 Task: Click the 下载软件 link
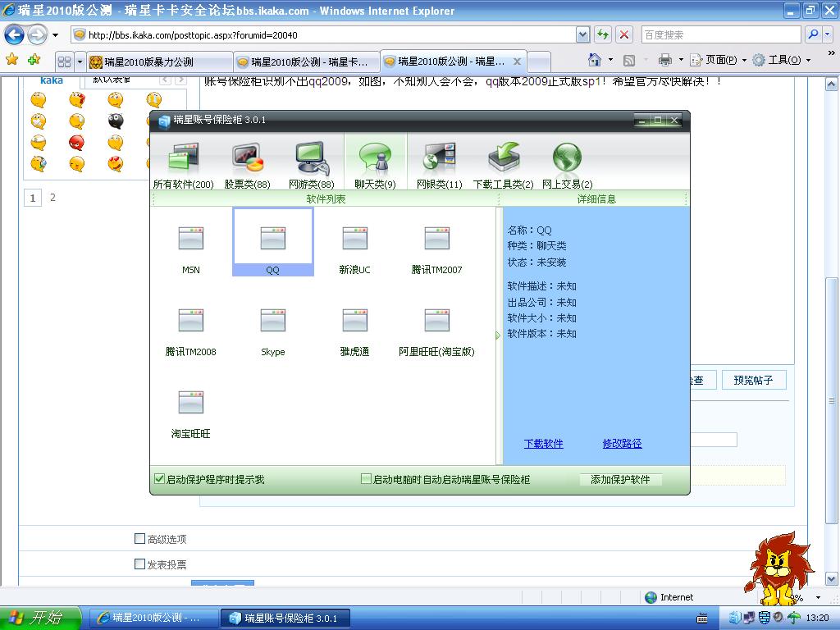click(x=543, y=444)
